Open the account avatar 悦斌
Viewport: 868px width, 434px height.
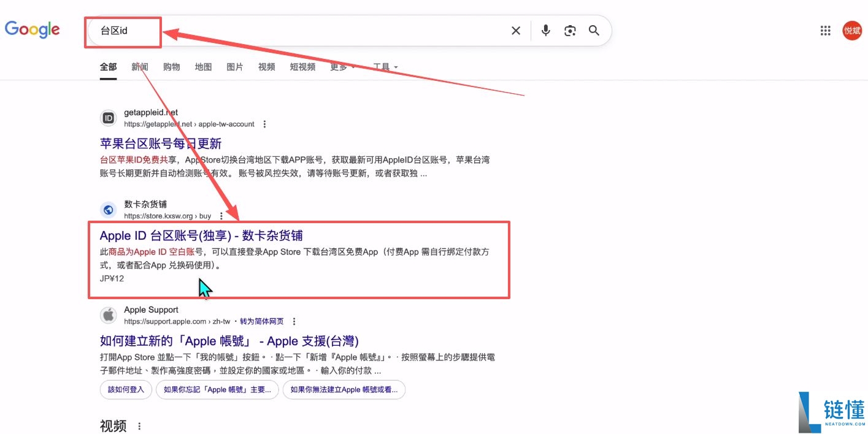852,31
